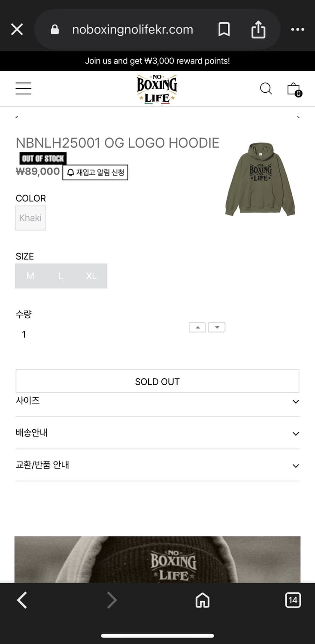Screen dimensions: 315x644
Task: Tap the SOLD OUT button
Action: tap(157, 381)
